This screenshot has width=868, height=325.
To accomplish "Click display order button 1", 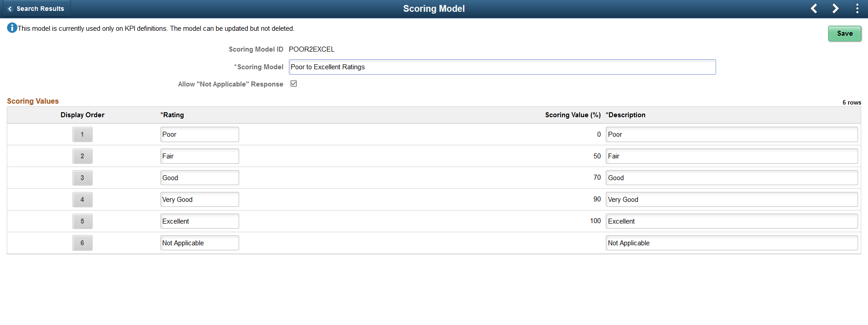I will coord(82,134).
